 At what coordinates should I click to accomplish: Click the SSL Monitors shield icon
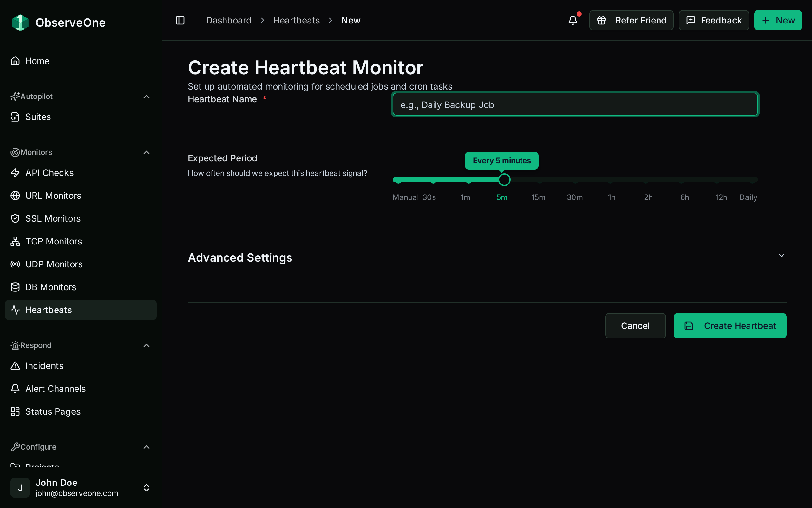pyautogui.click(x=15, y=218)
